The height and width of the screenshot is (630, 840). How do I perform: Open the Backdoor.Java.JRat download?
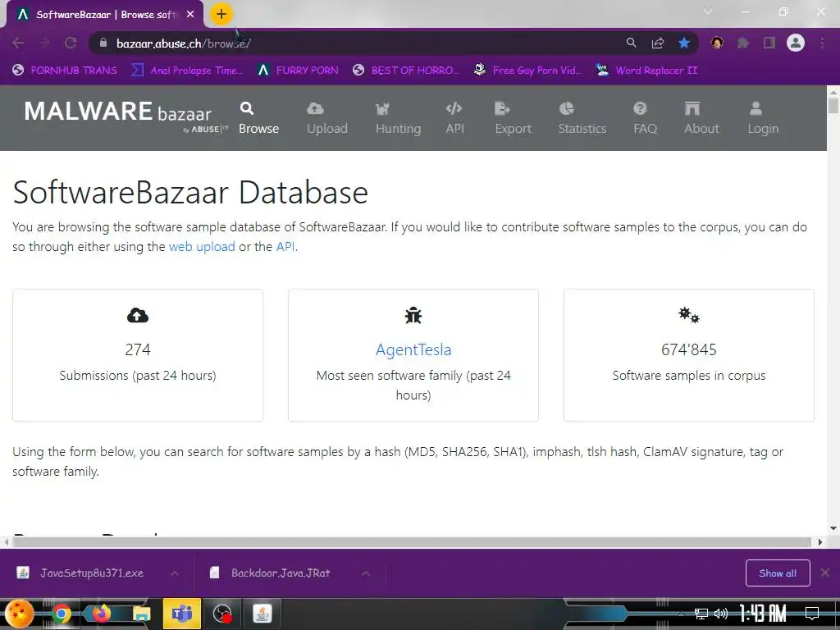click(x=271, y=573)
